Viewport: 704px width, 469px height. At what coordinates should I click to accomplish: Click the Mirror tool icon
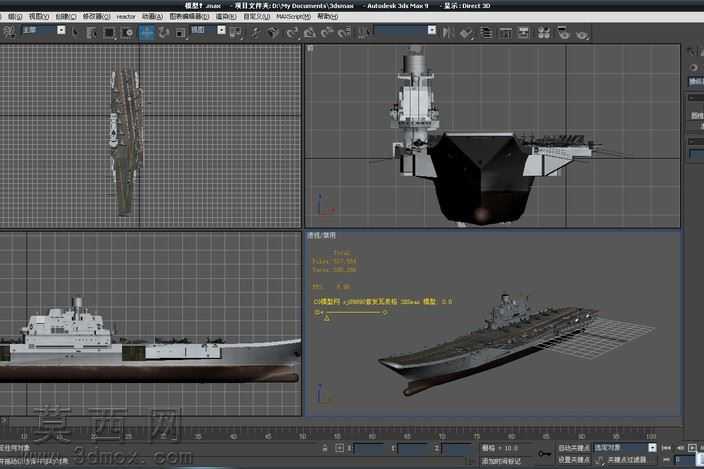447,32
